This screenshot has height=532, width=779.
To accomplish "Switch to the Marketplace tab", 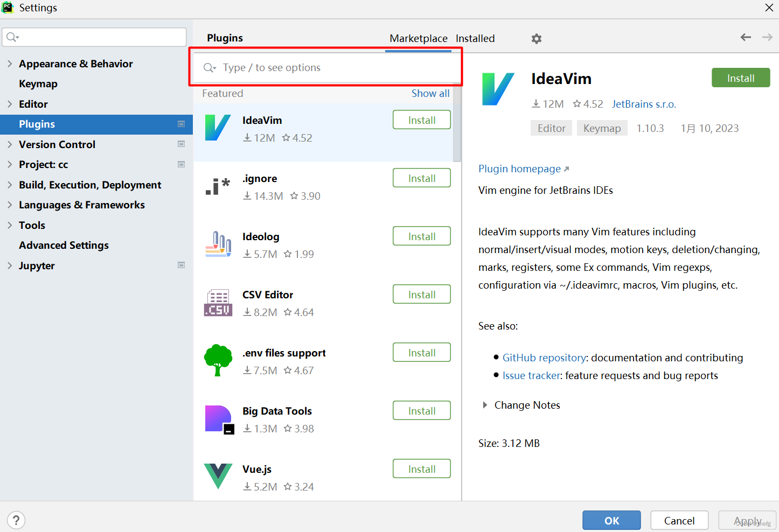I will click(419, 38).
